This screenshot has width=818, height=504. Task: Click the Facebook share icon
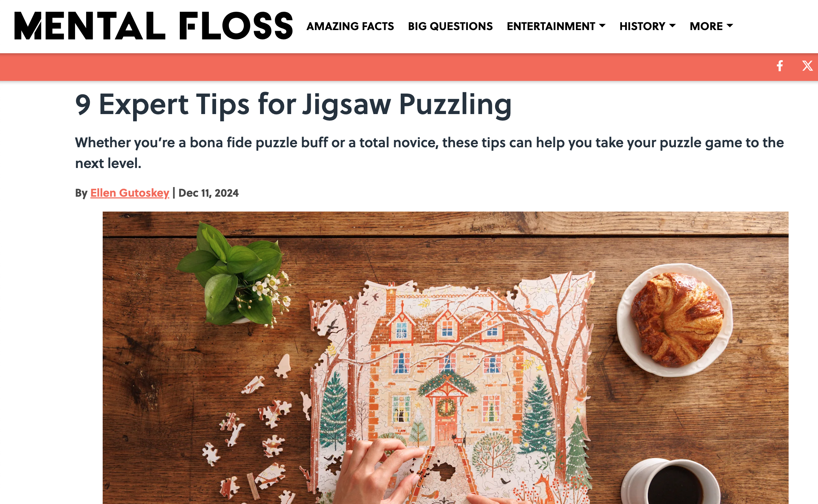780,66
